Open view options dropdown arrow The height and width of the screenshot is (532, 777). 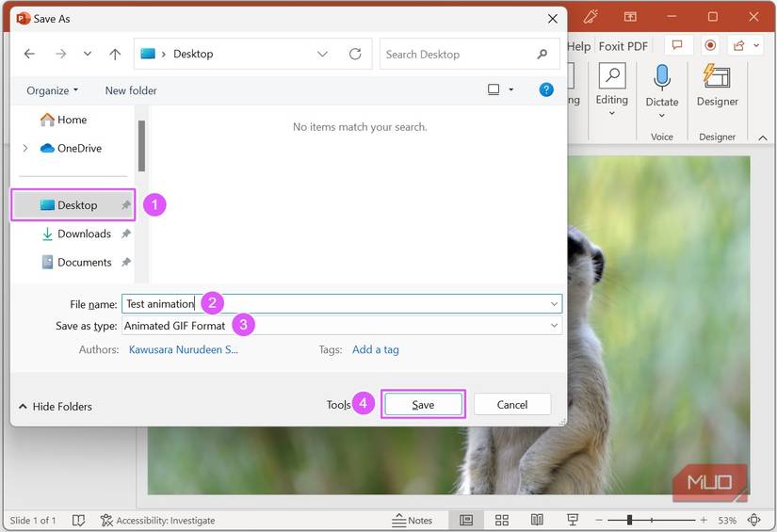(x=510, y=89)
